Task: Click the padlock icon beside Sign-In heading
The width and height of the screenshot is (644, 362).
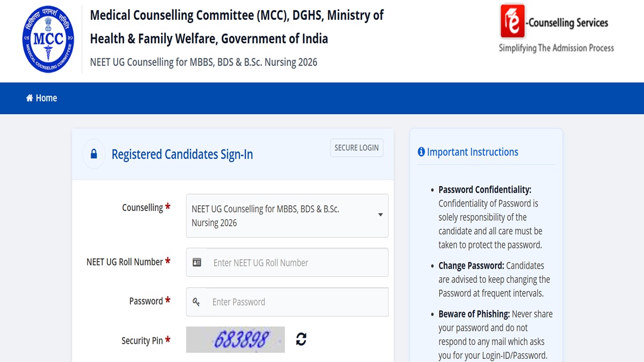Action: click(x=94, y=154)
